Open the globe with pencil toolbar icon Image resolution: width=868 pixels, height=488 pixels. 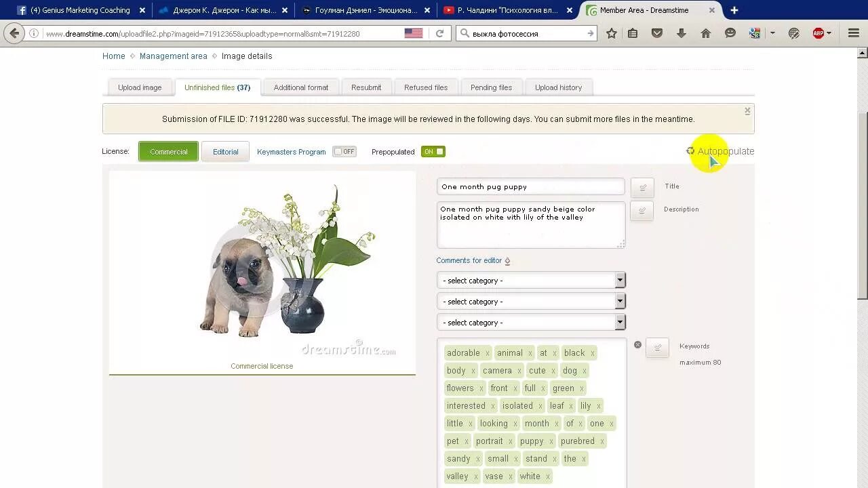(x=794, y=33)
